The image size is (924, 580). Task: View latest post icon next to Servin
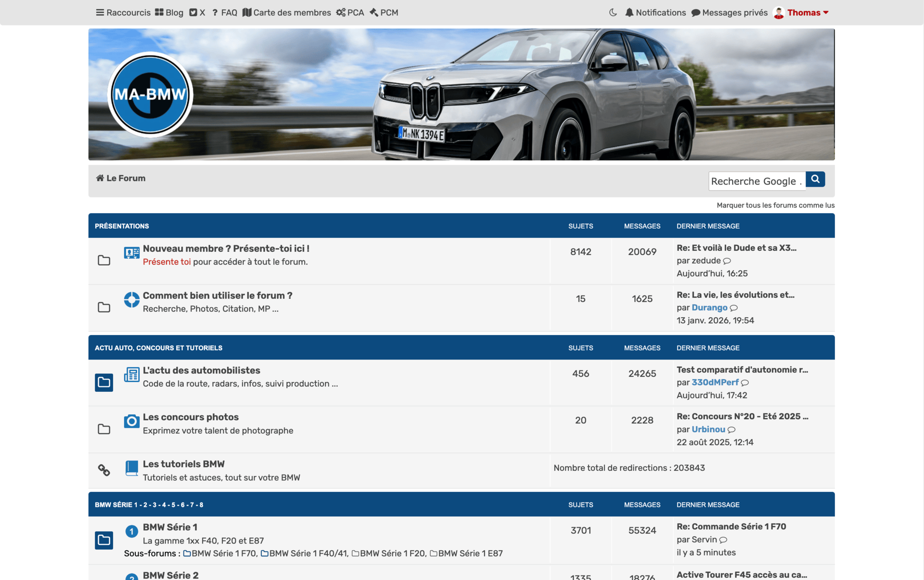[723, 540]
